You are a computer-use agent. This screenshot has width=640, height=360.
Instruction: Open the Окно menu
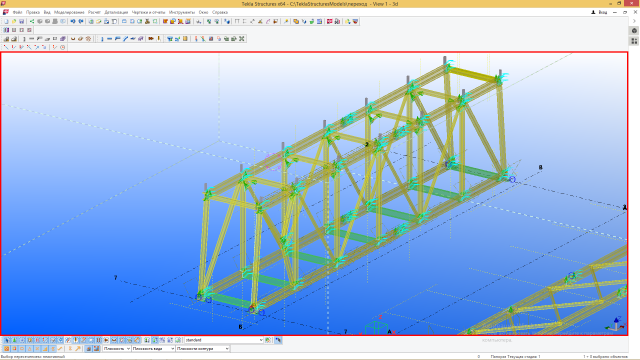203,12
